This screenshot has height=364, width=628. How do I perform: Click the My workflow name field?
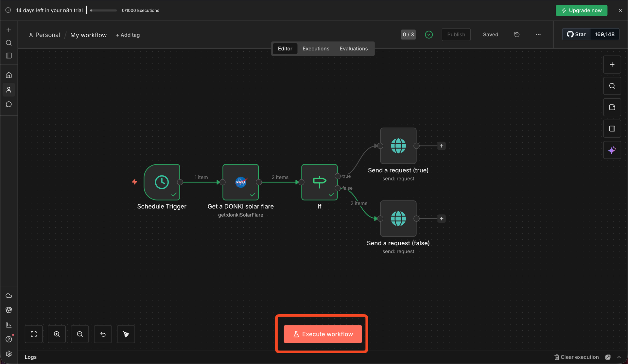(x=88, y=35)
